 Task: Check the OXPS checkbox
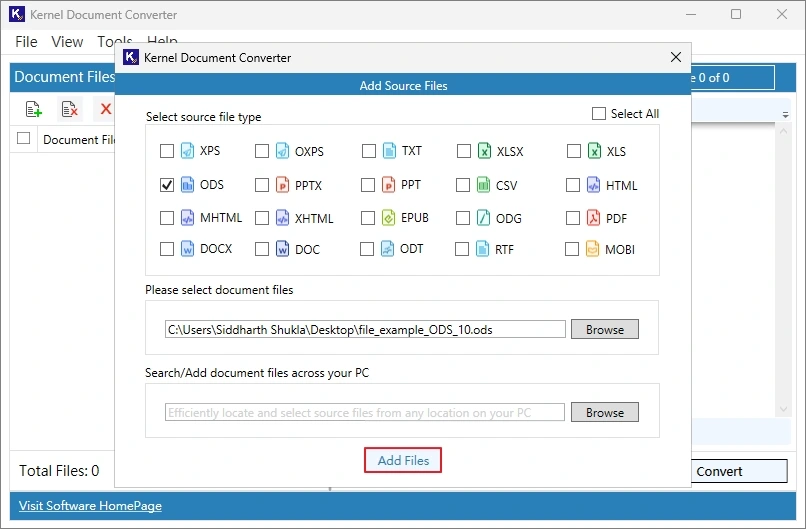coord(262,151)
